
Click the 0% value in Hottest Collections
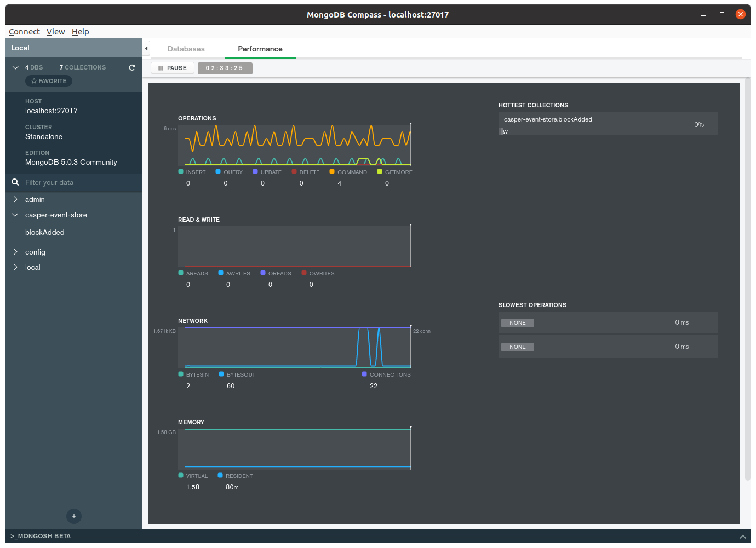(x=699, y=125)
